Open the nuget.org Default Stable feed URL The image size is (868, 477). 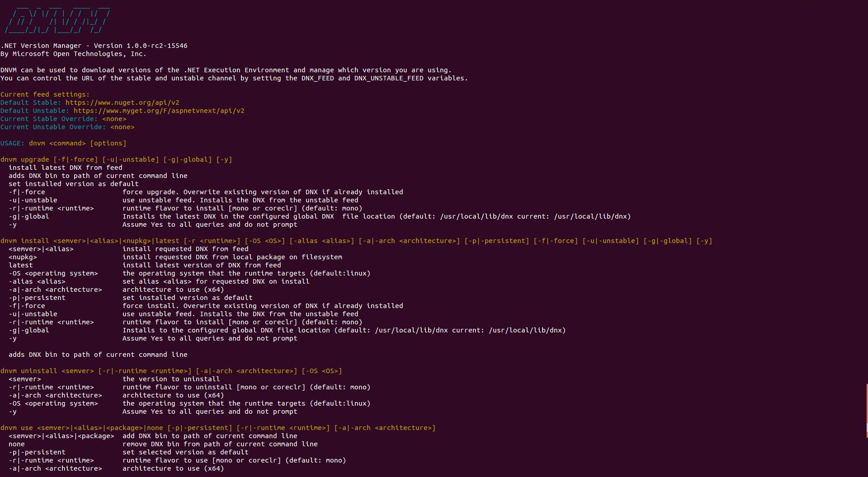point(122,103)
